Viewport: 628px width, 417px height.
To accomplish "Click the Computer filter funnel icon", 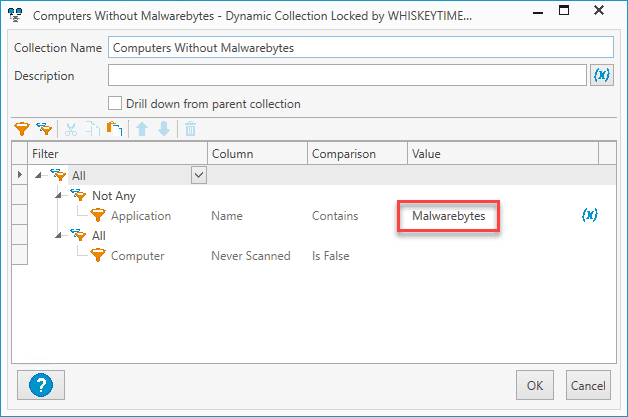I will pos(98,255).
